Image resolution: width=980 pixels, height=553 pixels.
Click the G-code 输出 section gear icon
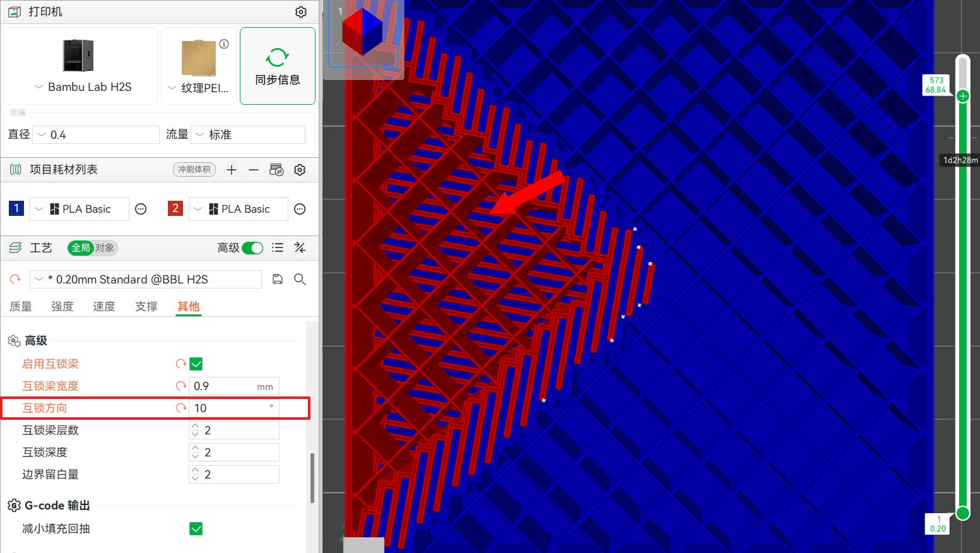coord(14,506)
